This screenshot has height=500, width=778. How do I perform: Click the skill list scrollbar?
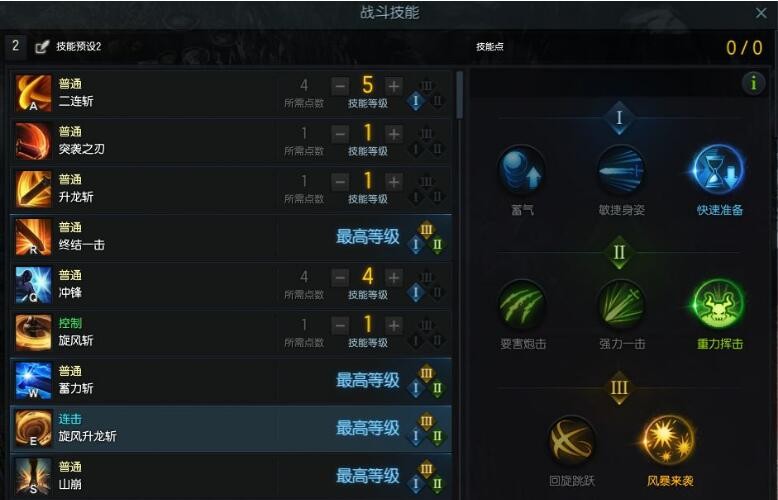coord(459,94)
